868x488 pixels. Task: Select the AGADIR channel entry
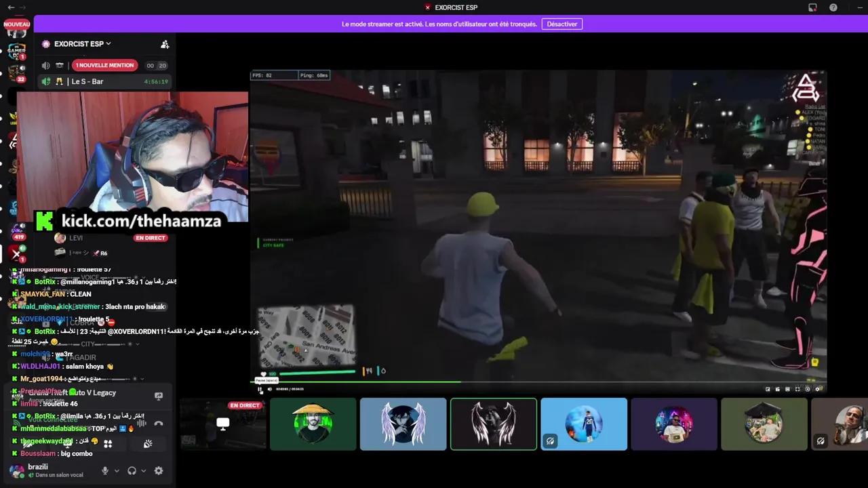[x=105, y=357]
